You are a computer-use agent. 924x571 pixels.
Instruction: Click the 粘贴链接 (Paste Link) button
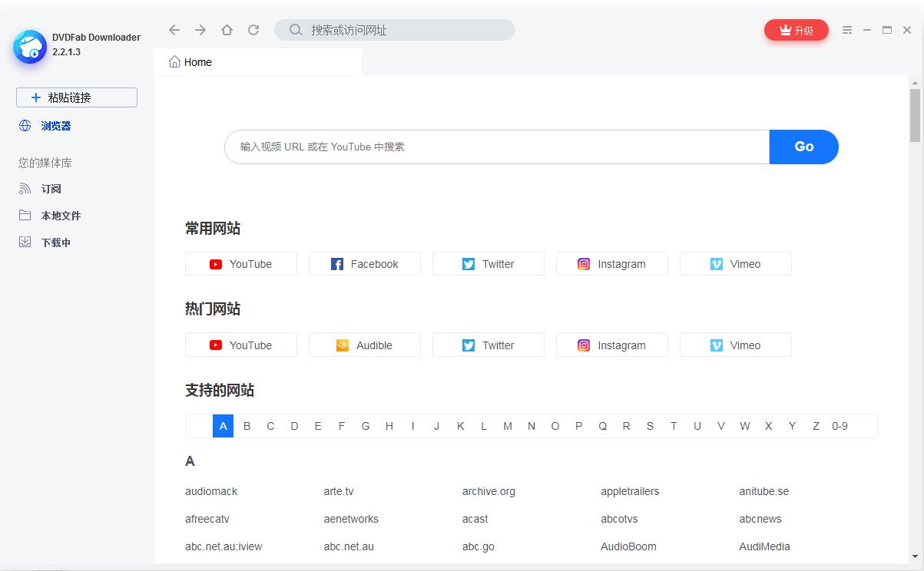coord(76,97)
